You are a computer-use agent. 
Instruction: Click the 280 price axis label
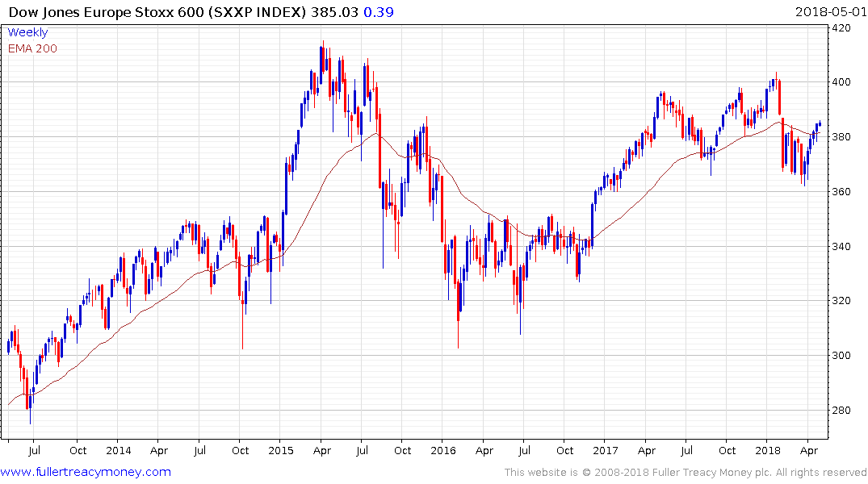point(841,411)
